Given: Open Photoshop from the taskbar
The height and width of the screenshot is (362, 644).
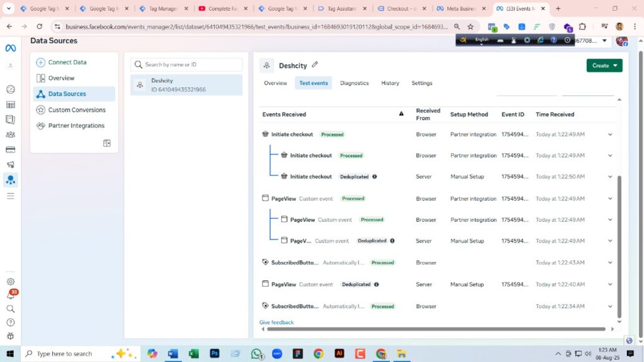Looking at the screenshot, I should pyautogui.click(x=214, y=353).
